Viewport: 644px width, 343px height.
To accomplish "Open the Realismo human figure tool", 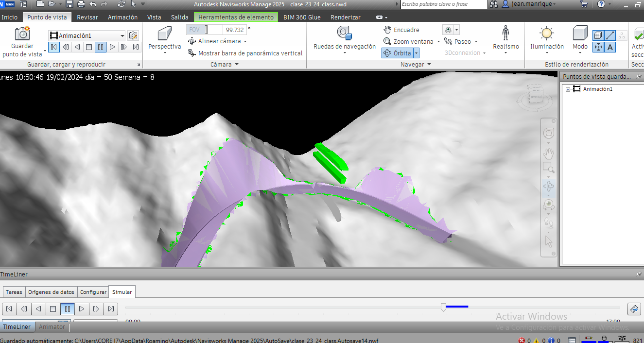I will [x=506, y=34].
